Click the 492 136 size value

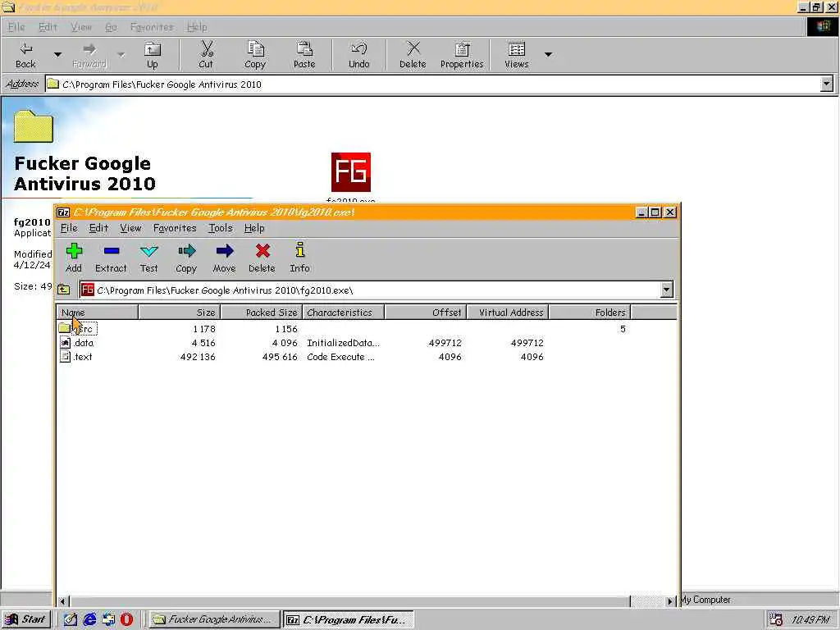[x=198, y=357]
